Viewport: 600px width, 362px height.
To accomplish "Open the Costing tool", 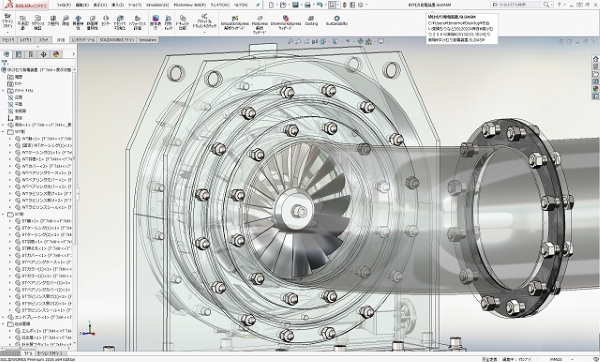I will pyautogui.click(x=311, y=20).
